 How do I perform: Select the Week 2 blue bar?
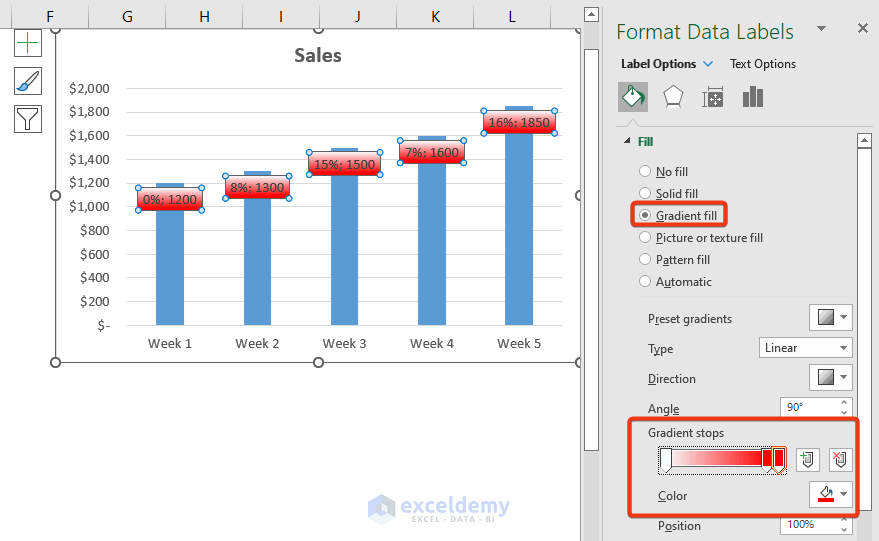[257, 261]
